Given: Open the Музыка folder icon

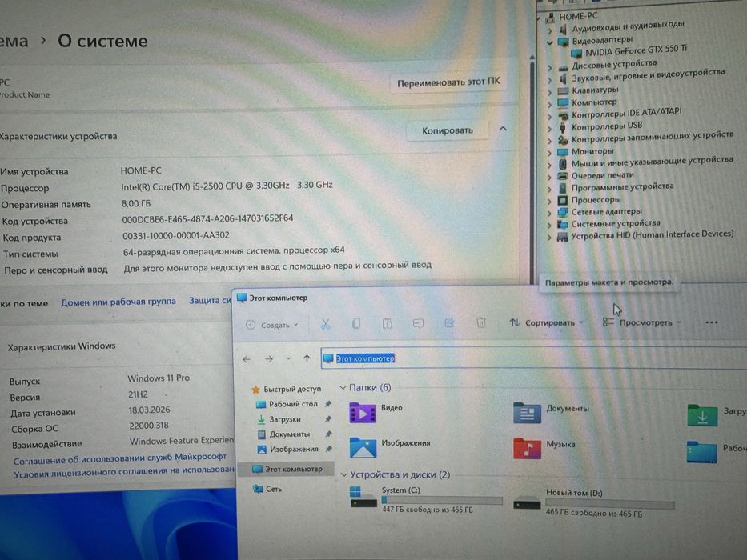Looking at the screenshot, I should tap(527, 448).
